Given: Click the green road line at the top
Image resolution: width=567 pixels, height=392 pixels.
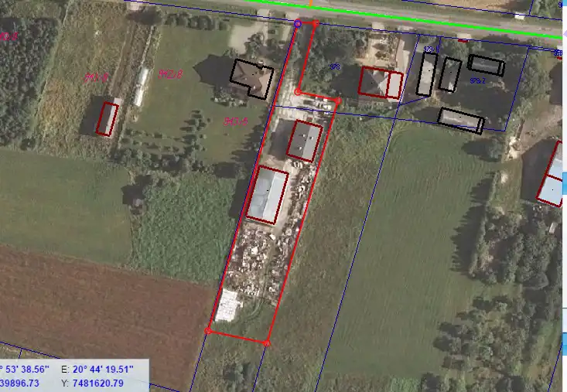Looking at the screenshot, I should coord(433,20).
